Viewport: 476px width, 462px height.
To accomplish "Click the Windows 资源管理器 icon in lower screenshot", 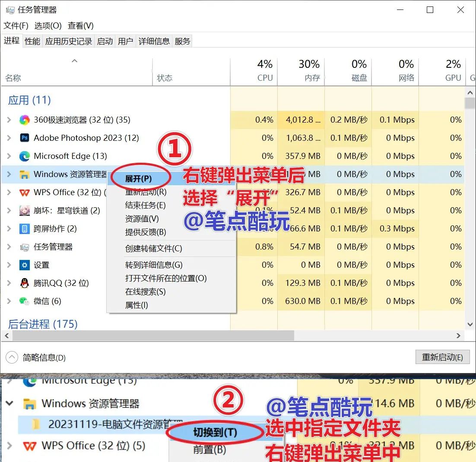I will coord(30,404).
